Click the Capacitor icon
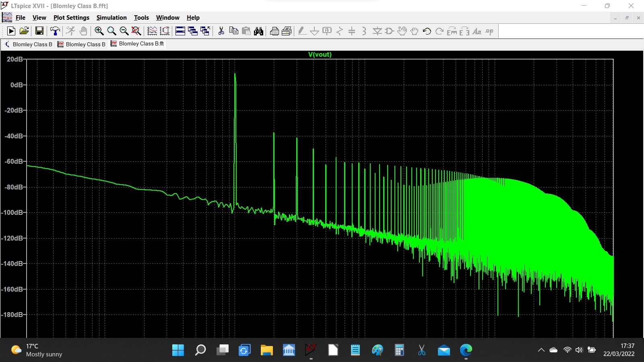 click(352, 31)
